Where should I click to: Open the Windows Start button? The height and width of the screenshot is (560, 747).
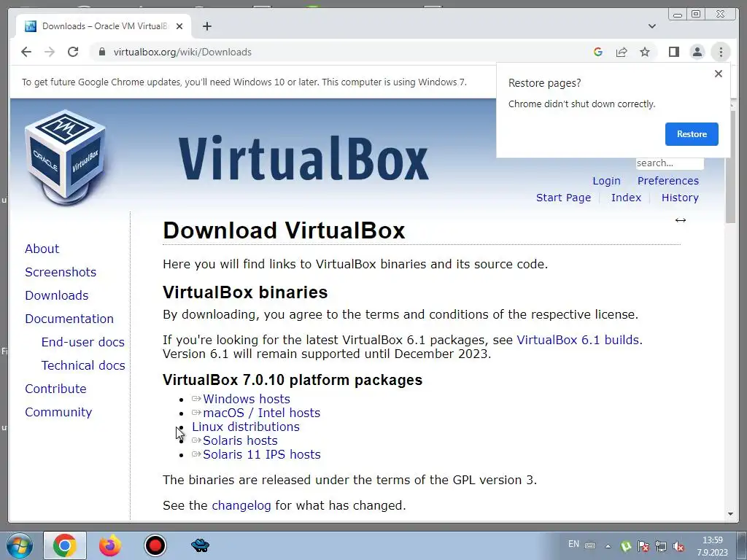(x=19, y=545)
